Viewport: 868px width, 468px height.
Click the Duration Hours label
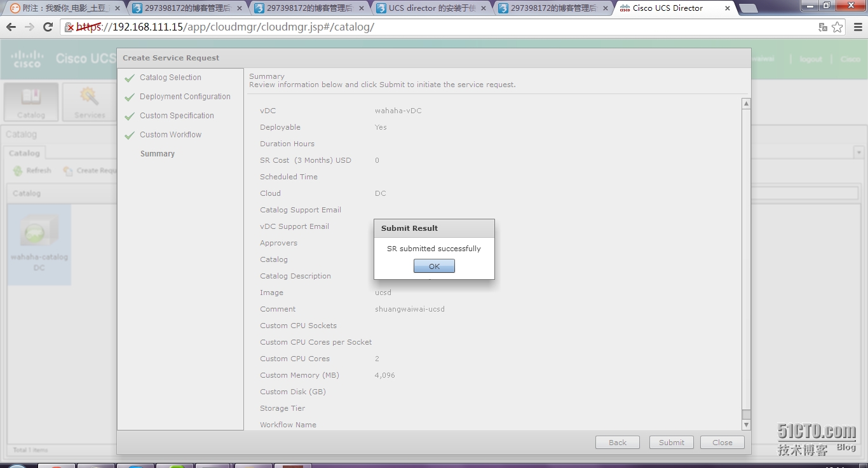pyautogui.click(x=287, y=144)
